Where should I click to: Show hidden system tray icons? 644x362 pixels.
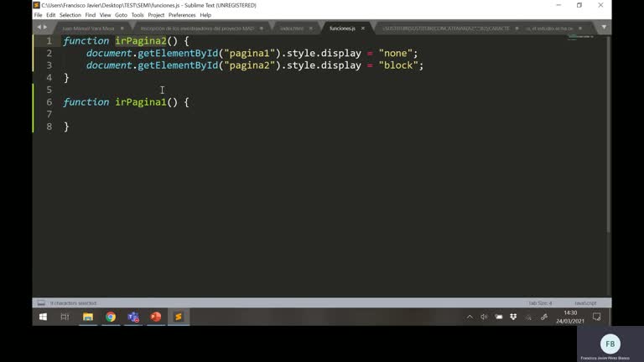pos(470,317)
